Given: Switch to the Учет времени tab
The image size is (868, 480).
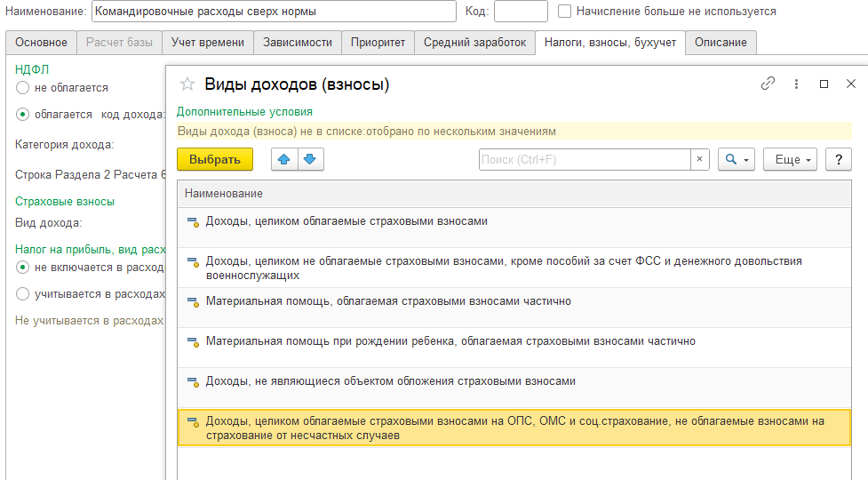Looking at the screenshot, I should click(208, 43).
